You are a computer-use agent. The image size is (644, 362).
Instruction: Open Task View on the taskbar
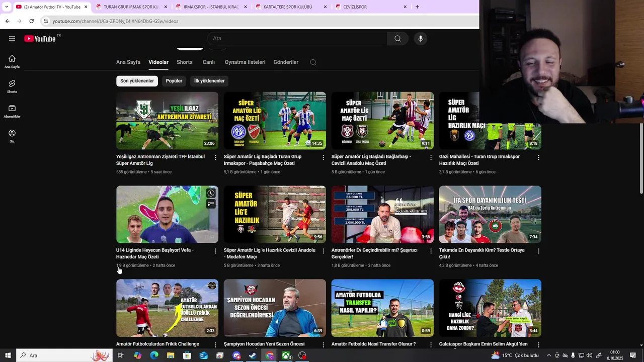click(121, 355)
